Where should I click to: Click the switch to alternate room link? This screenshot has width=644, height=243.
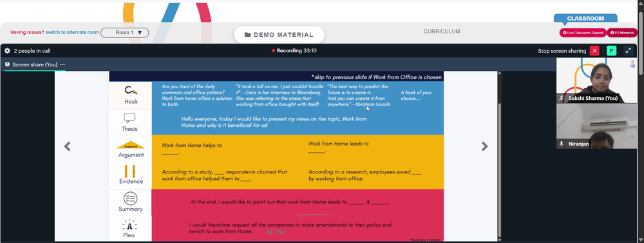[72, 32]
